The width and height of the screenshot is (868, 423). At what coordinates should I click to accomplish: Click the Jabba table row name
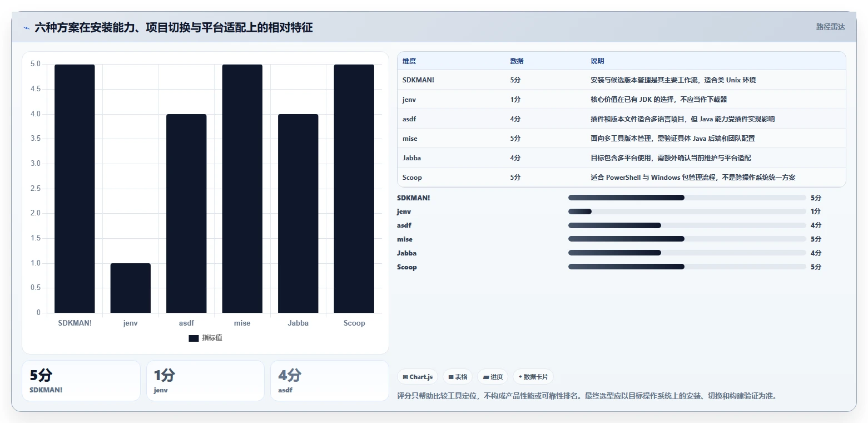point(412,158)
